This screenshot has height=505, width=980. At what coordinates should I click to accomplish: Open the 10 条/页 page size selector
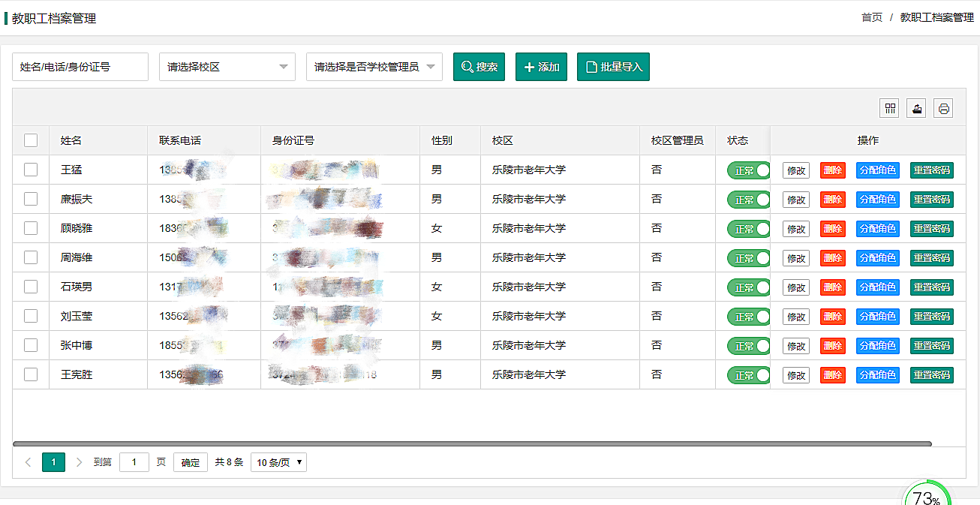(278, 462)
